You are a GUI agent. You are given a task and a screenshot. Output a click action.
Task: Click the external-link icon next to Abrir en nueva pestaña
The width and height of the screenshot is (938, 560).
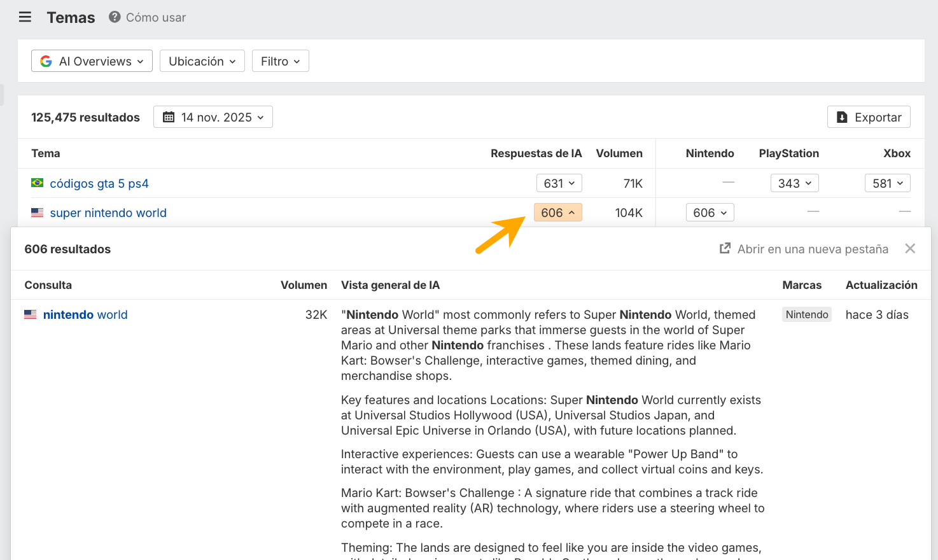coord(725,249)
